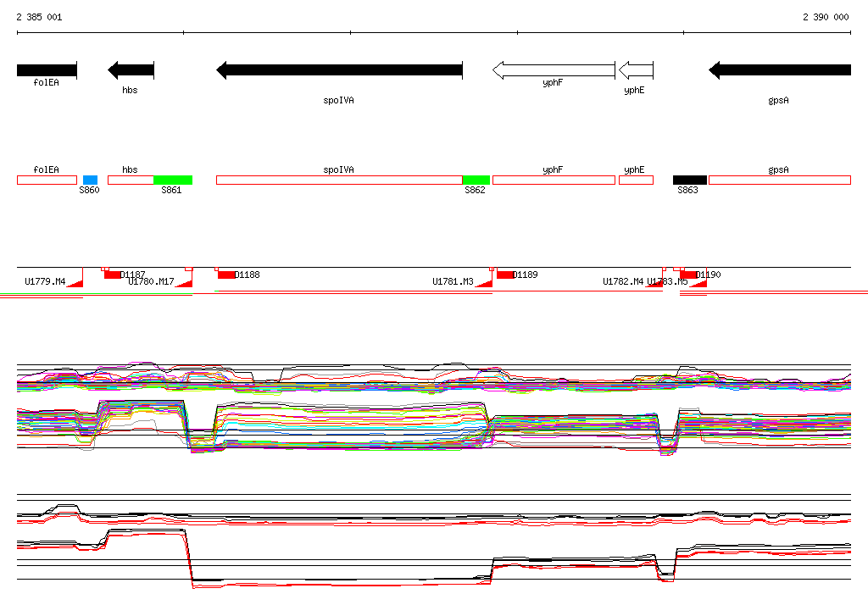This screenshot has height=605, width=868.
Task: Click the yphE label under the white arrow
Action: click(634, 90)
